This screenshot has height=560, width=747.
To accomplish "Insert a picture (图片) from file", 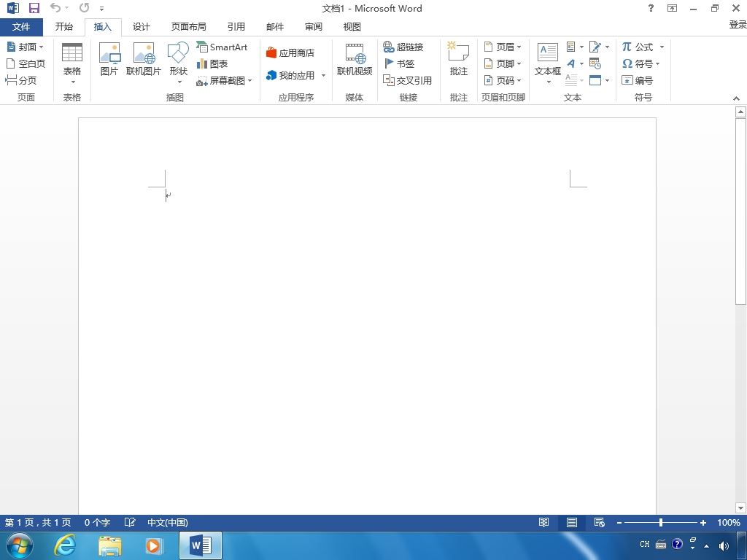I will (x=109, y=60).
